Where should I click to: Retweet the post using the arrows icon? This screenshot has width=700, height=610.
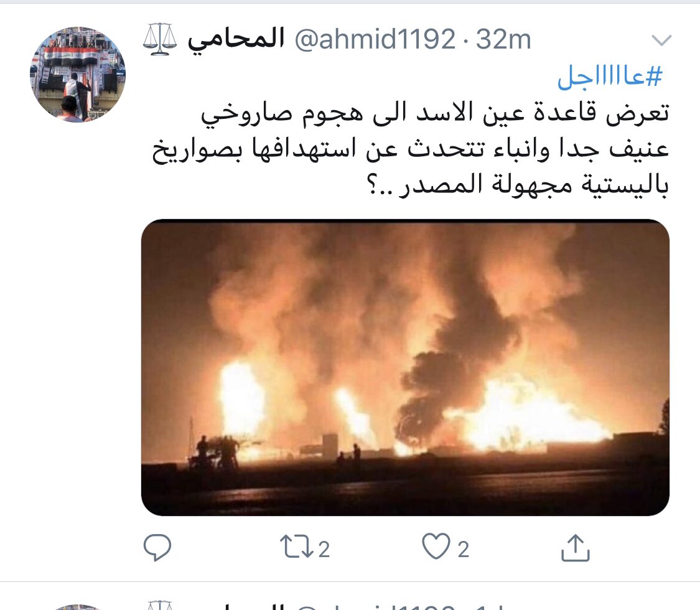296,548
